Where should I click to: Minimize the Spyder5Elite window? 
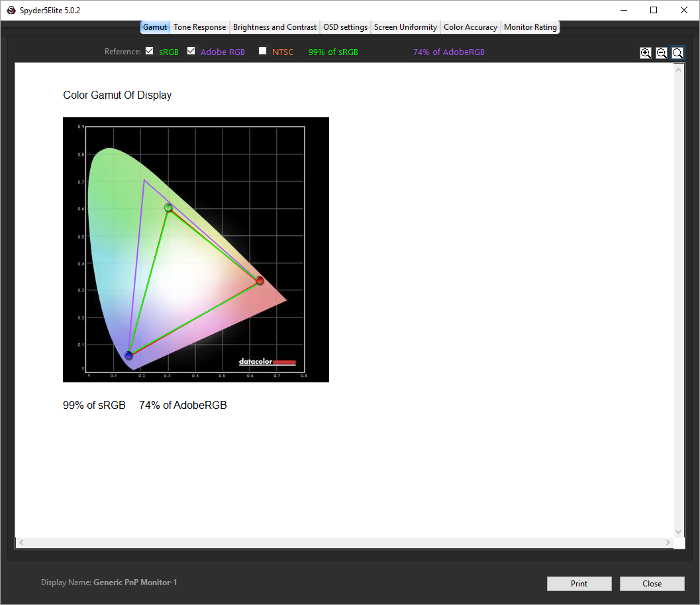tap(624, 10)
